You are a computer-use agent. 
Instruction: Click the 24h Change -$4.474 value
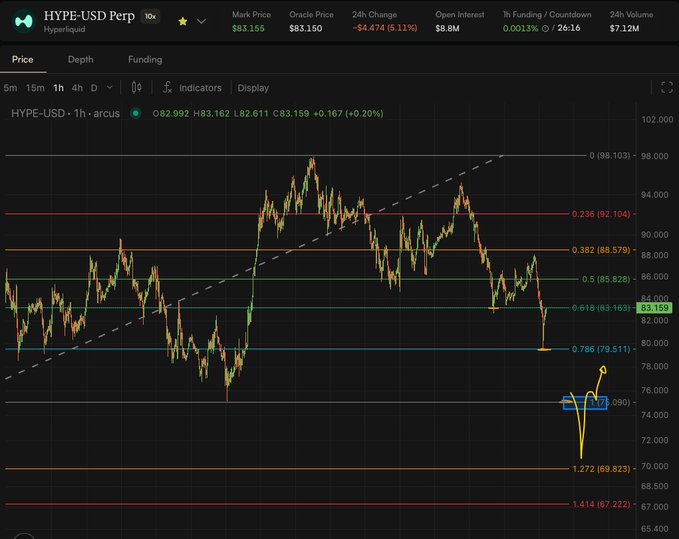[x=385, y=28]
